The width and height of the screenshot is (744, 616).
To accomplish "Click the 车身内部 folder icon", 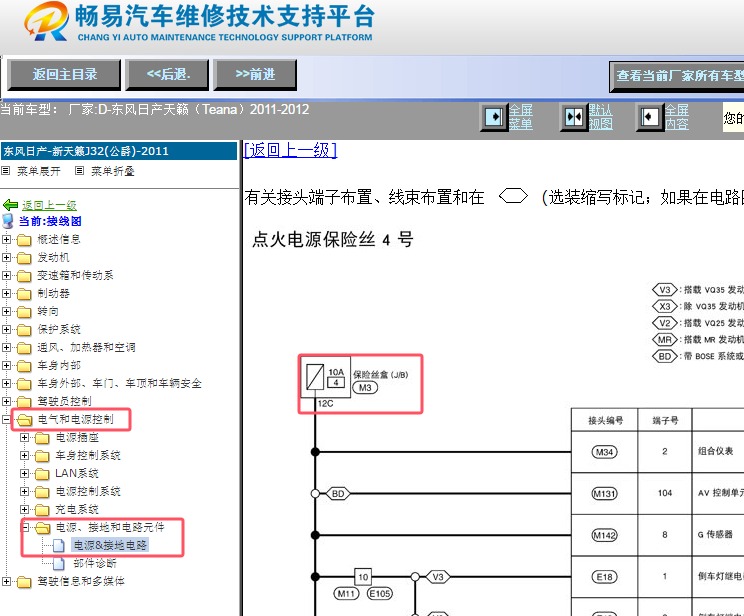I will click(x=24, y=366).
